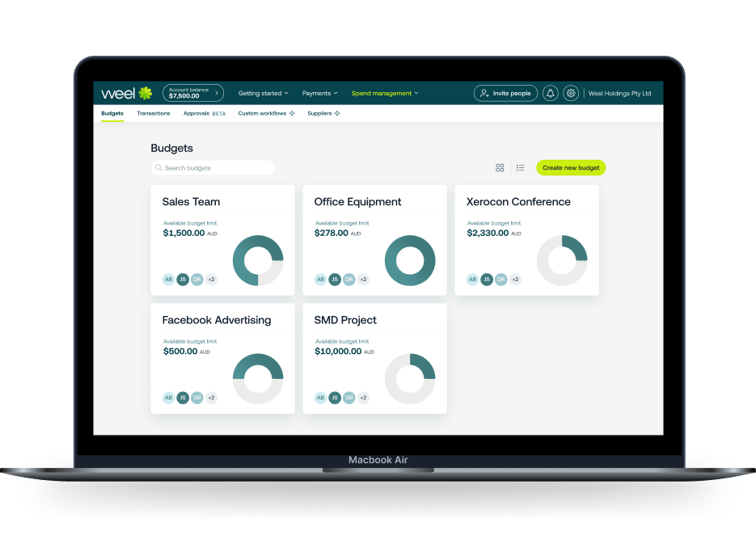Click the AB avatar on Sales Team card
Screen dimensions: 756x560
(x=168, y=279)
